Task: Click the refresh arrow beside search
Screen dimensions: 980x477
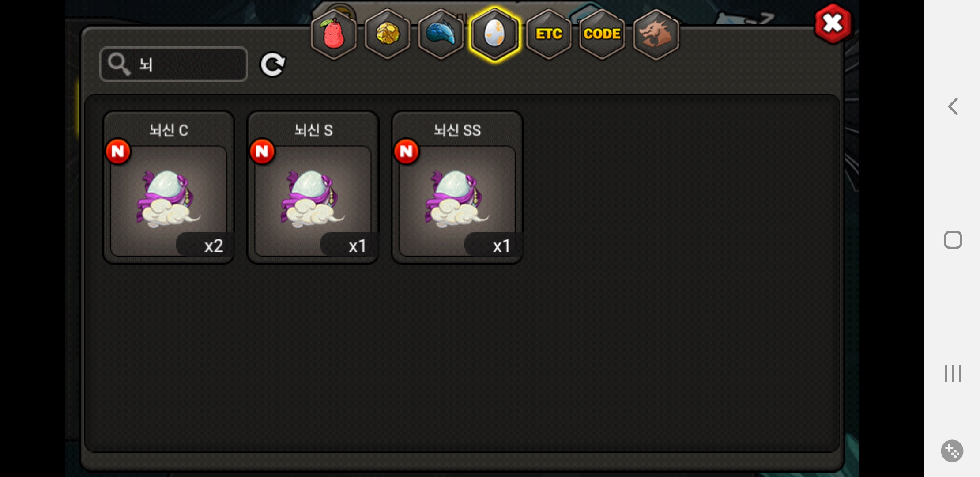Action: (273, 65)
